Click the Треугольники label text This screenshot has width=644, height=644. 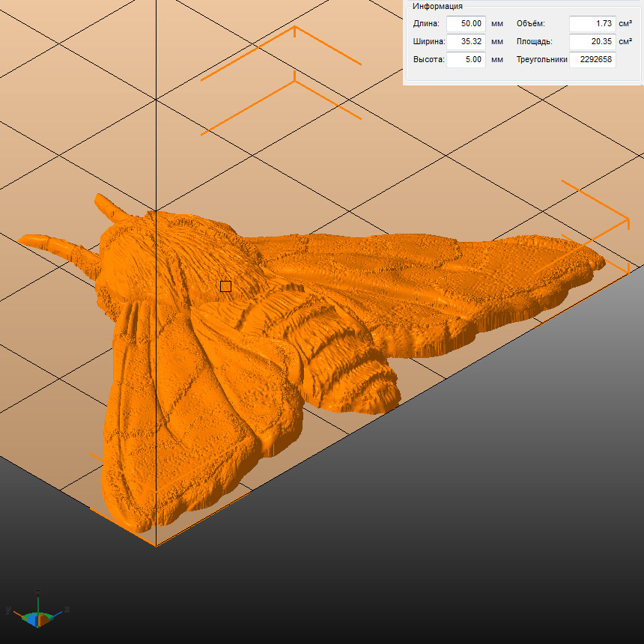[541, 60]
